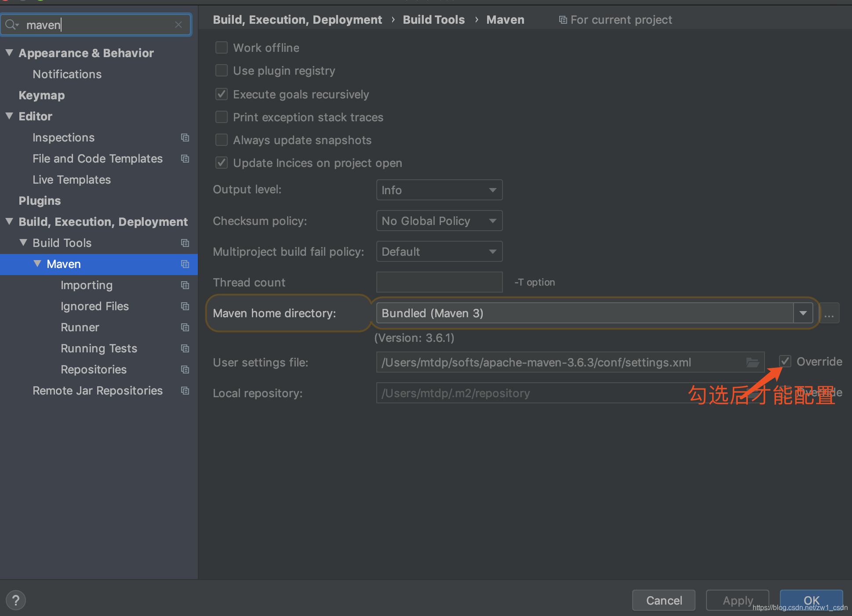Click the search magnifier icon in the settings search

[11, 25]
